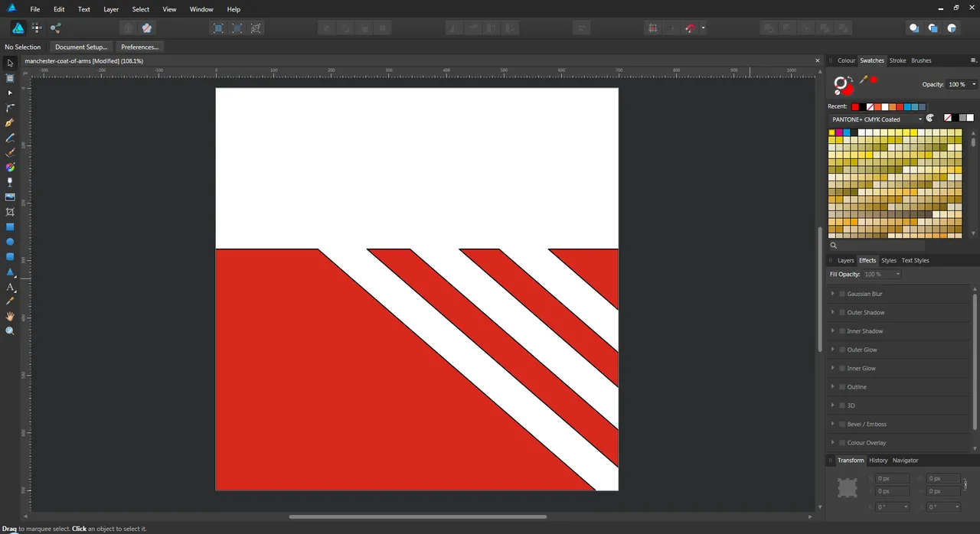
Task: Pick colour with the Swatches eyedropper
Action: click(x=864, y=80)
